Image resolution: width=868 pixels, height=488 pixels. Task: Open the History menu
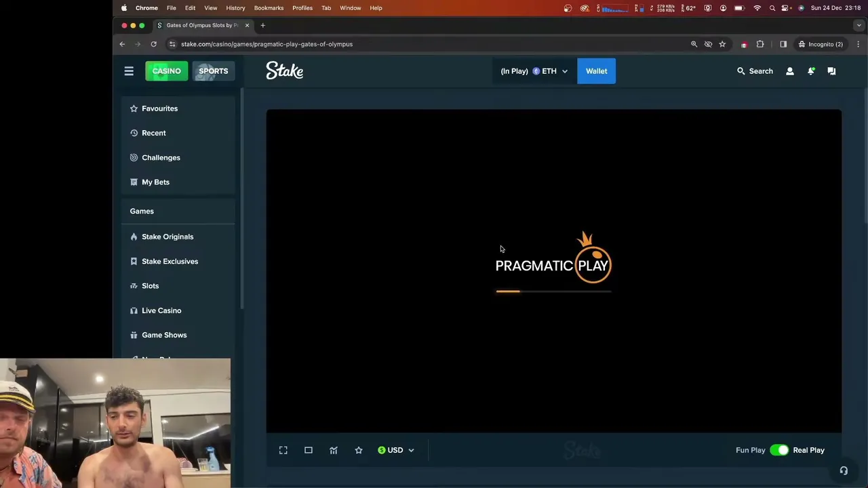pos(235,8)
